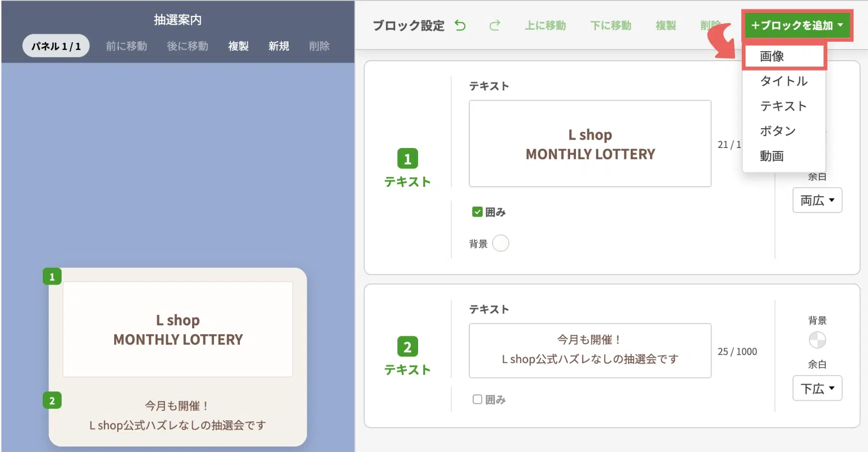Image resolution: width=868 pixels, height=452 pixels.
Task: Choose 動画 from the add block menu
Action: pos(784,156)
